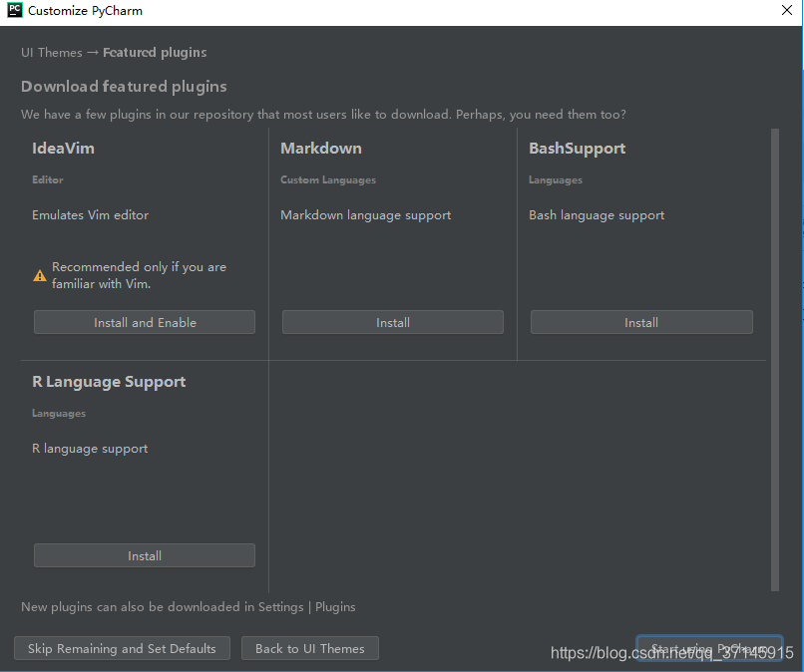Close the Customize PyCharm dialog
This screenshot has height=672, width=804.
point(787,10)
